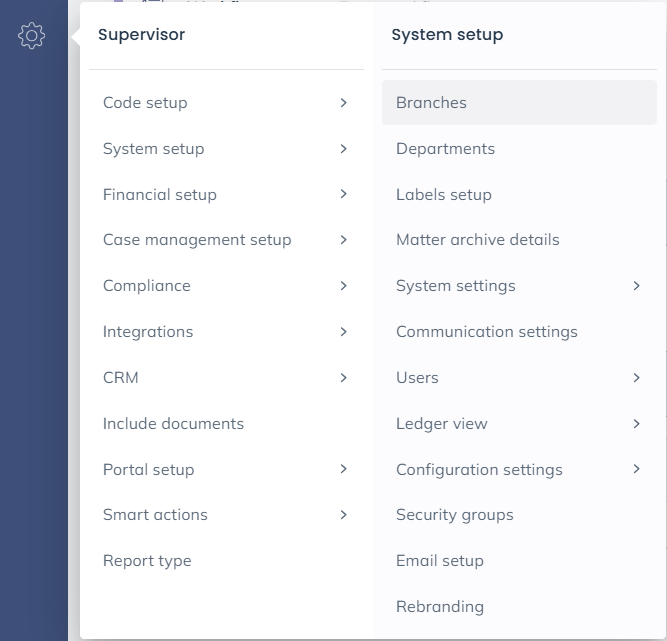Screen dimensions: 667x641
Task: Open Communication settings
Action: coord(486,332)
